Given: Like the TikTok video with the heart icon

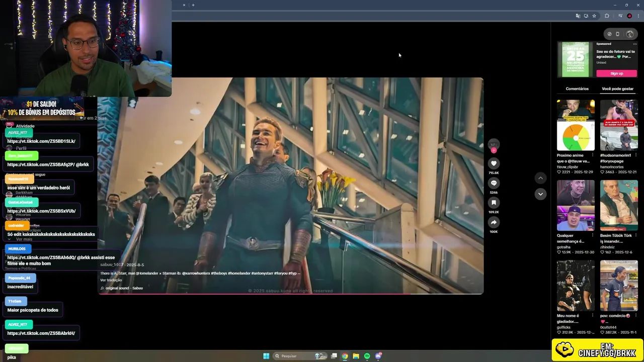Looking at the screenshot, I should (x=494, y=163).
